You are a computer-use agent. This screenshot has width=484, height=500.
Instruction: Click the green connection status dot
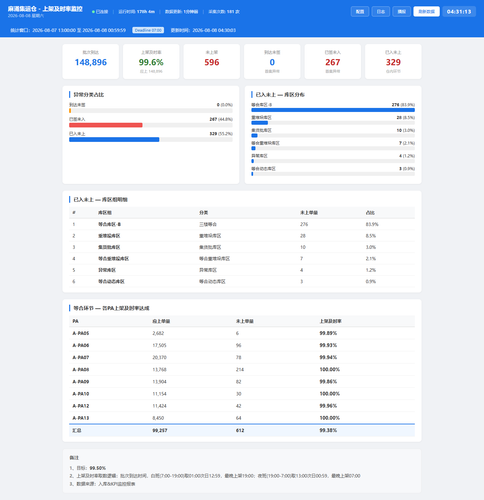pyautogui.click(x=93, y=12)
